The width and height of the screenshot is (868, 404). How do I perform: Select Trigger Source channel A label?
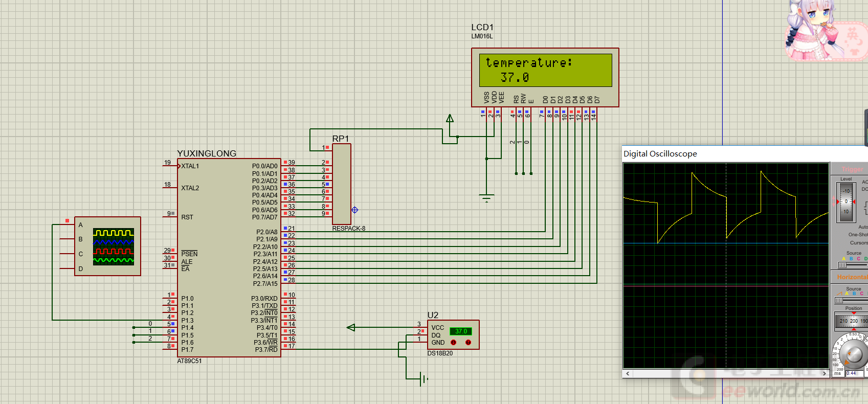843,259
